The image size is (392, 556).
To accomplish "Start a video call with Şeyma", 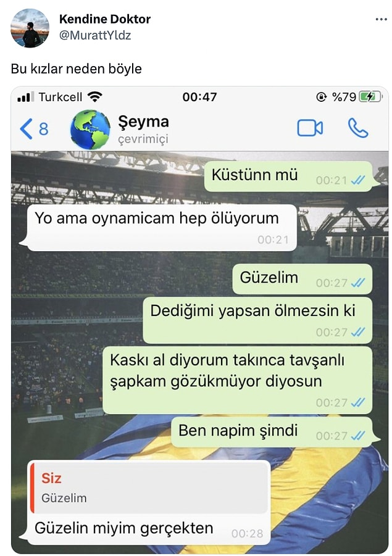I will pos(310,128).
